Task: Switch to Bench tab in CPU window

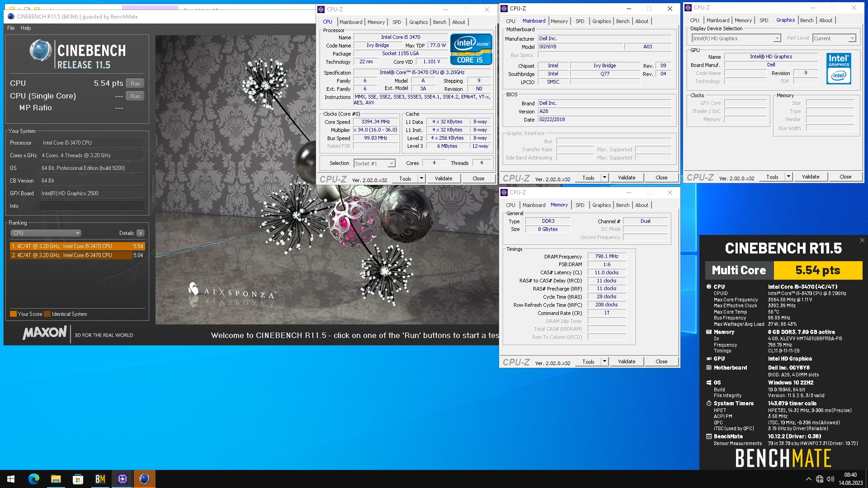Action: point(439,22)
